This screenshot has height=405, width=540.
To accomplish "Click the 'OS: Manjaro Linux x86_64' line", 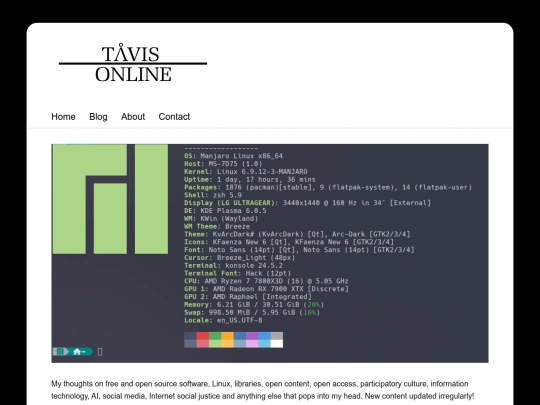I will (233, 156).
